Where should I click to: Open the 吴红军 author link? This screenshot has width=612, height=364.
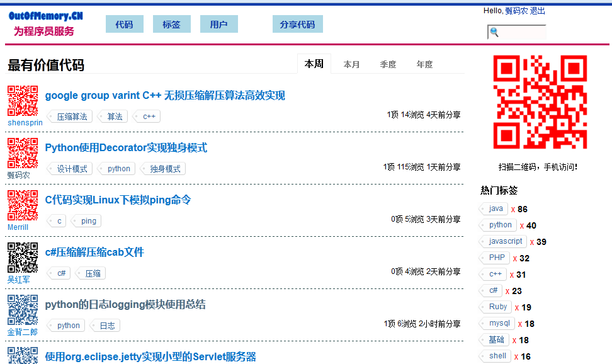coord(18,280)
